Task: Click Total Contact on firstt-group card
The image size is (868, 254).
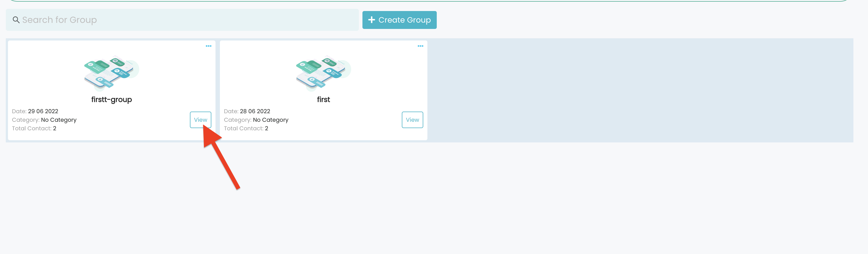Action: pos(34,129)
